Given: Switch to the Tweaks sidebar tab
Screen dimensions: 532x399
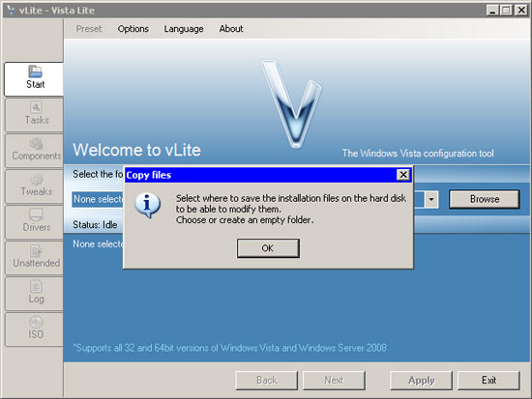Looking at the screenshot, I should pos(34,186).
